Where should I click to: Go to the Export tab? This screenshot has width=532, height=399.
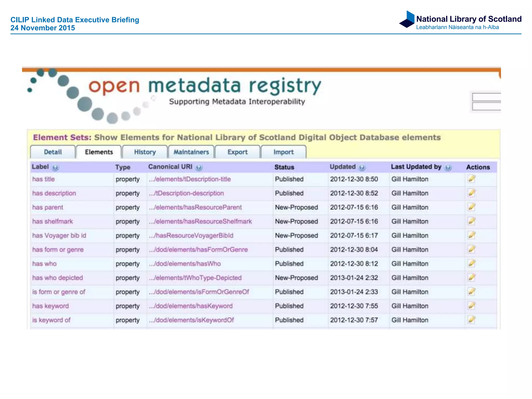point(237,152)
